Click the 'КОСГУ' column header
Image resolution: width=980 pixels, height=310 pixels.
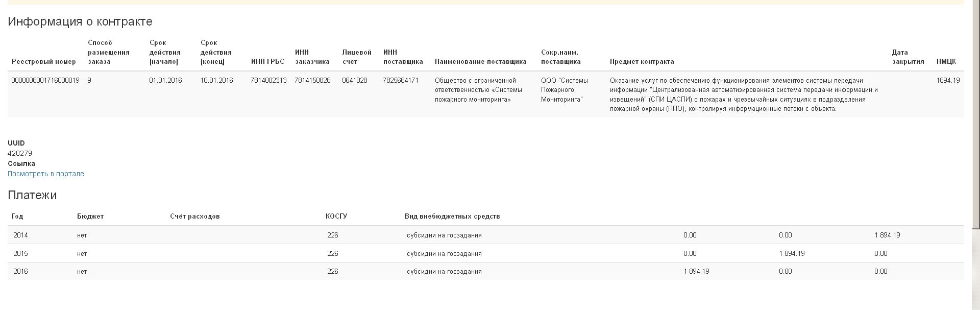(336, 217)
